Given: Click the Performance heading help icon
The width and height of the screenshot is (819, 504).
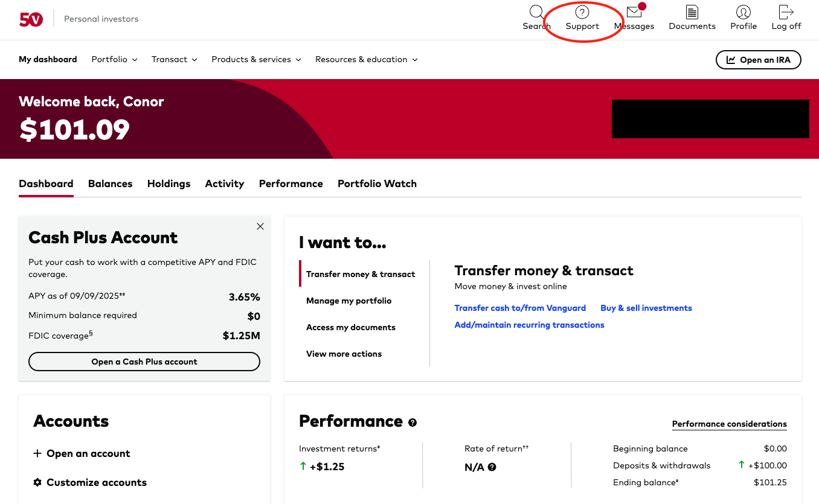Looking at the screenshot, I should (x=413, y=423).
